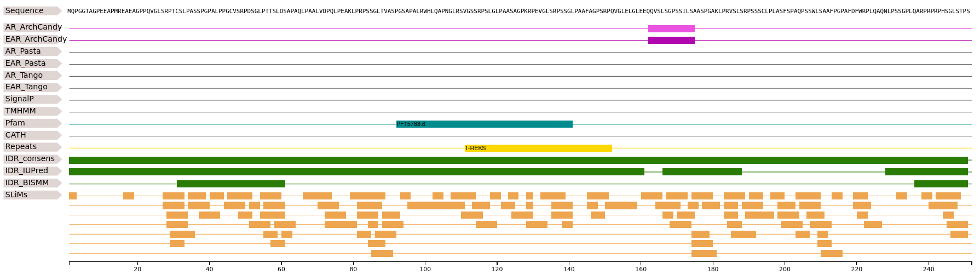Click the EAR_Tango track label
The width and height of the screenshot is (980, 280).
coord(32,87)
